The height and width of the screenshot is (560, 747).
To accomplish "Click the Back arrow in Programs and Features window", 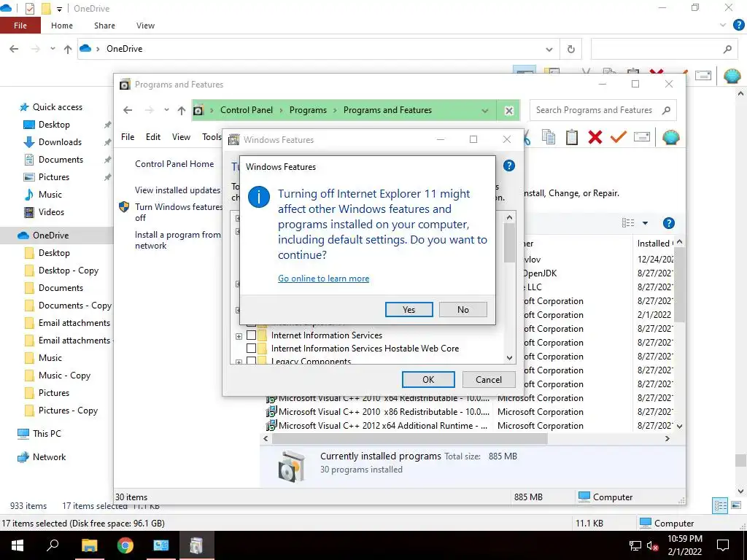I will [x=128, y=110].
